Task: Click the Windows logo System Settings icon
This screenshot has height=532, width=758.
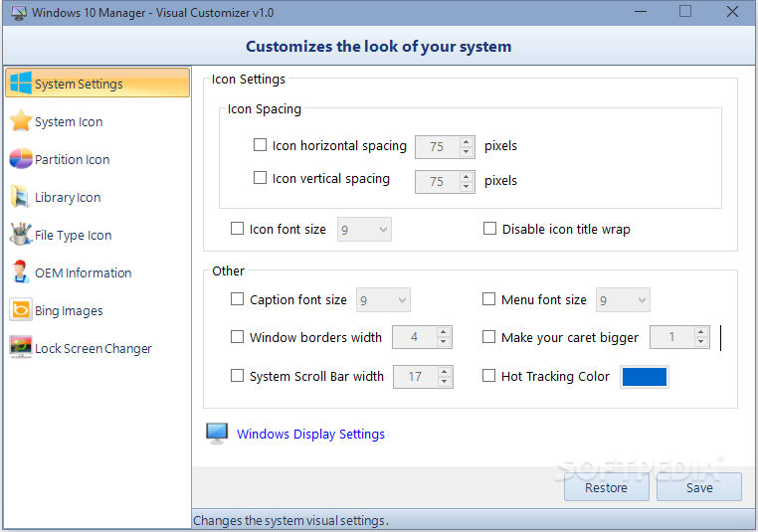Action: [21, 84]
